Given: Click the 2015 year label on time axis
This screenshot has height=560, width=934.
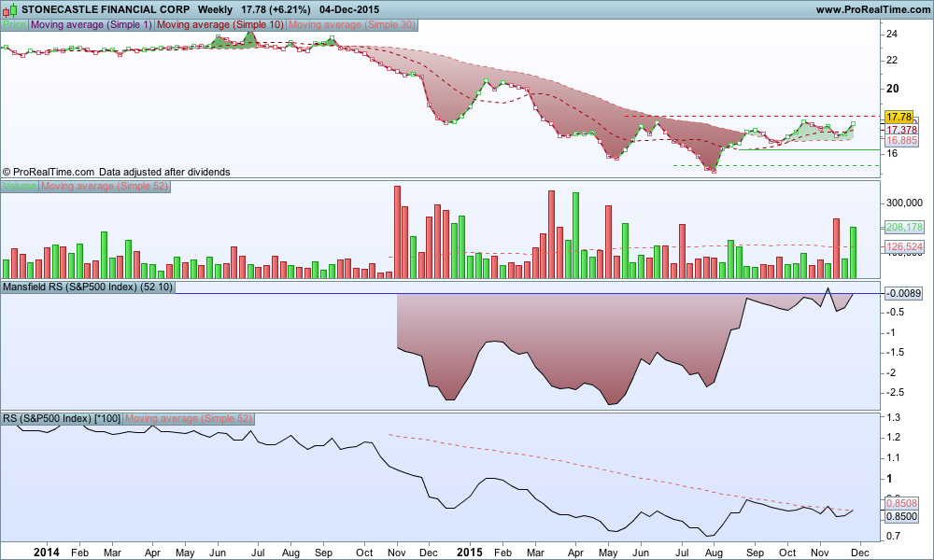Looking at the screenshot, I should [x=470, y=553].
